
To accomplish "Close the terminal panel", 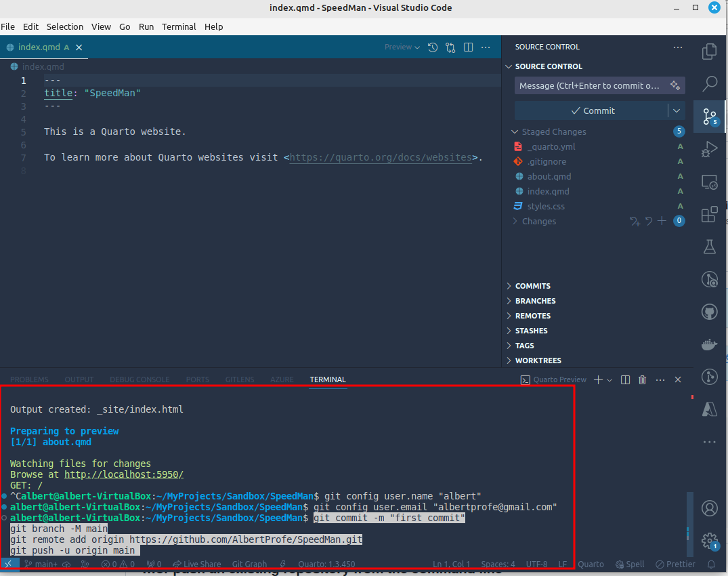I will (678, 380).
